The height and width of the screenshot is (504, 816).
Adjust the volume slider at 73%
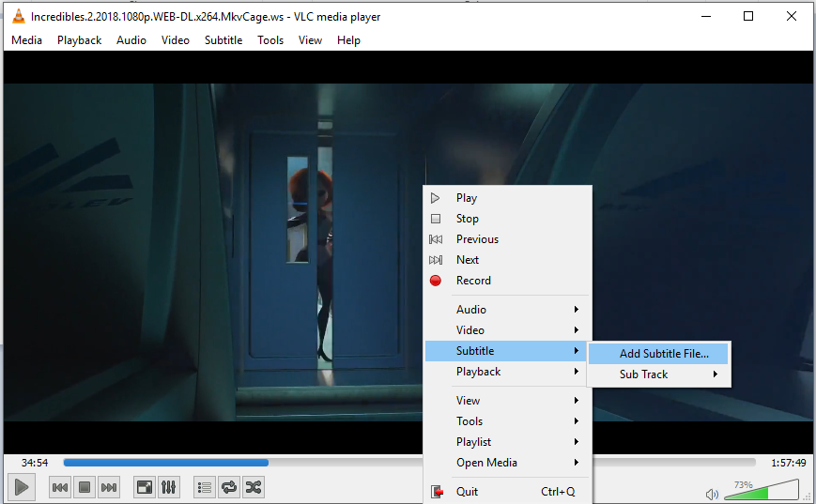pyautogui.click(x=762, y=490)
